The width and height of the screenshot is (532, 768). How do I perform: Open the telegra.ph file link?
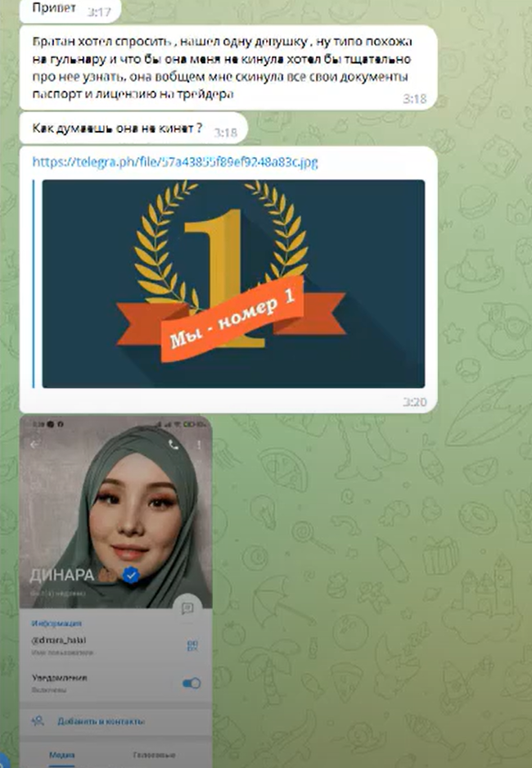[175, 161]
